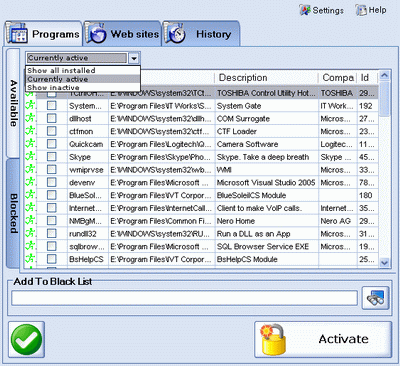Open the Available side tab

tap(13, 103)
